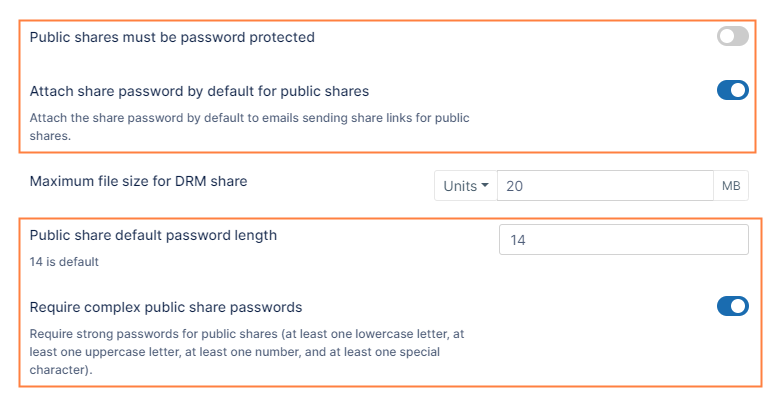
Task: Click the 'Maximum file size for DRM share' label
Action: point(138,181)
